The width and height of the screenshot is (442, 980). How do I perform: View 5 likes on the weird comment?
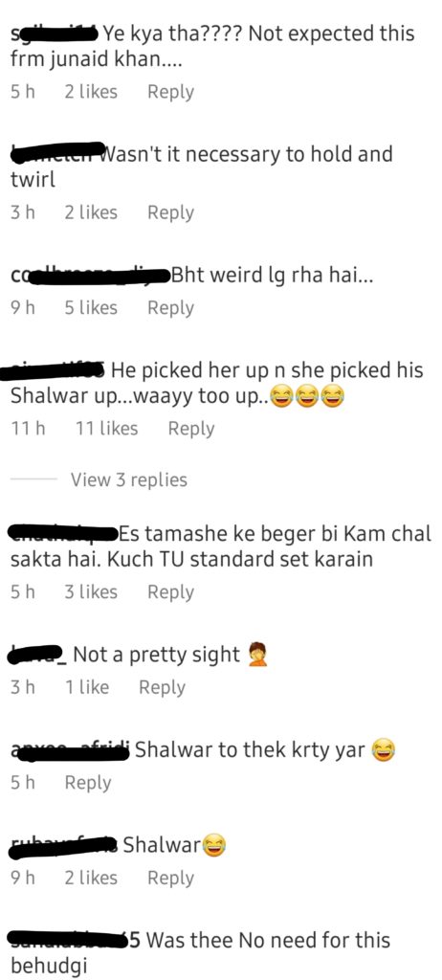[x=91, y=308]
